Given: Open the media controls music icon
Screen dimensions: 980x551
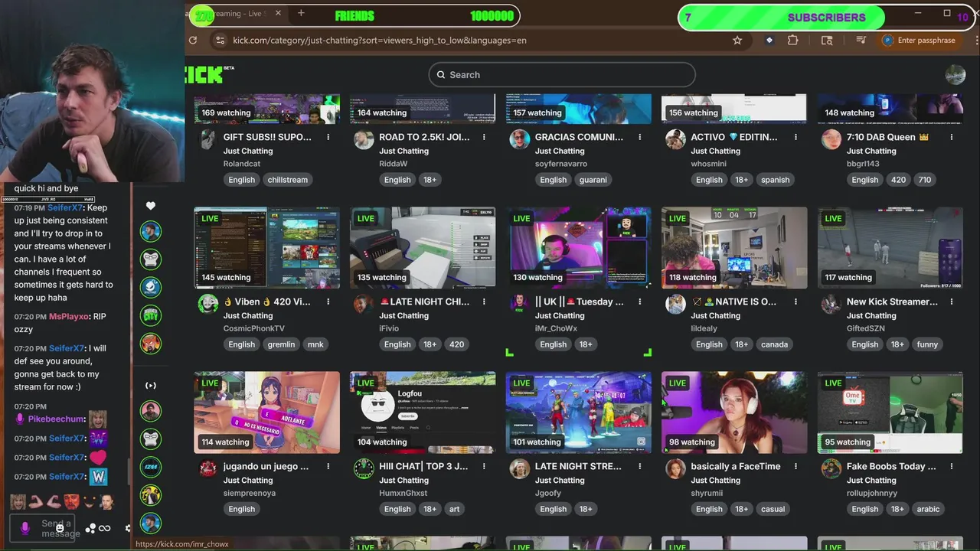Looking at the screenshot, I should coord(861,41).
